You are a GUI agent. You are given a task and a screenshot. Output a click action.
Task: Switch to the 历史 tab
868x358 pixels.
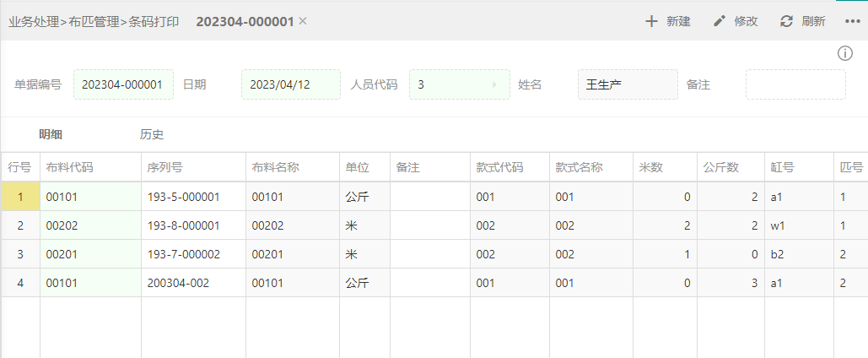[x=152, y=134]
